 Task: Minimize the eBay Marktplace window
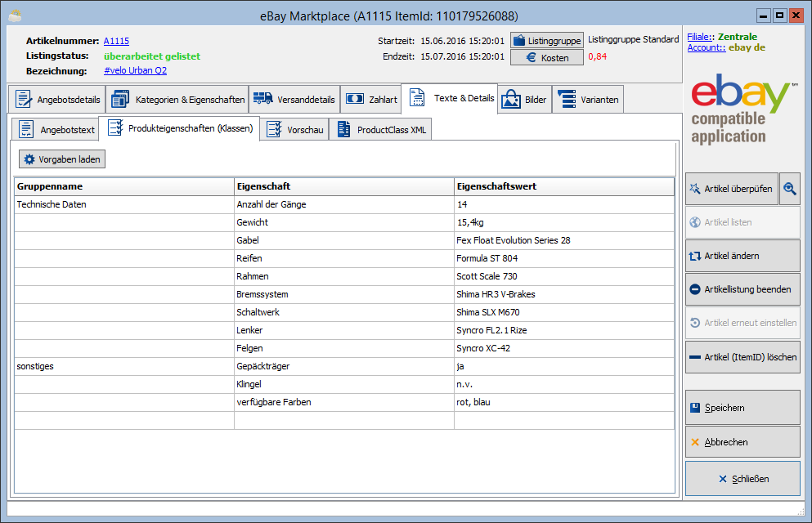pos(763,16)
